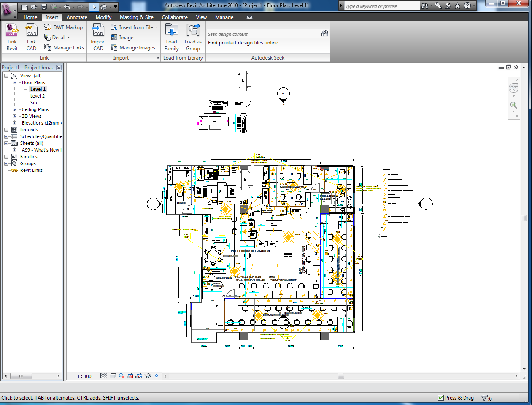Switch to the Manage ribbon tab

[x=224, y=17]
